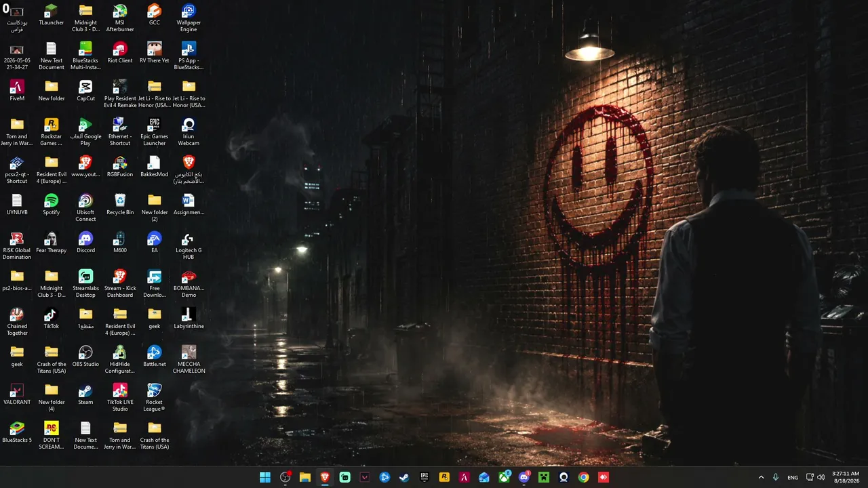
Task: Click the FiveM desktop icon
Action: tap(17, 91)
